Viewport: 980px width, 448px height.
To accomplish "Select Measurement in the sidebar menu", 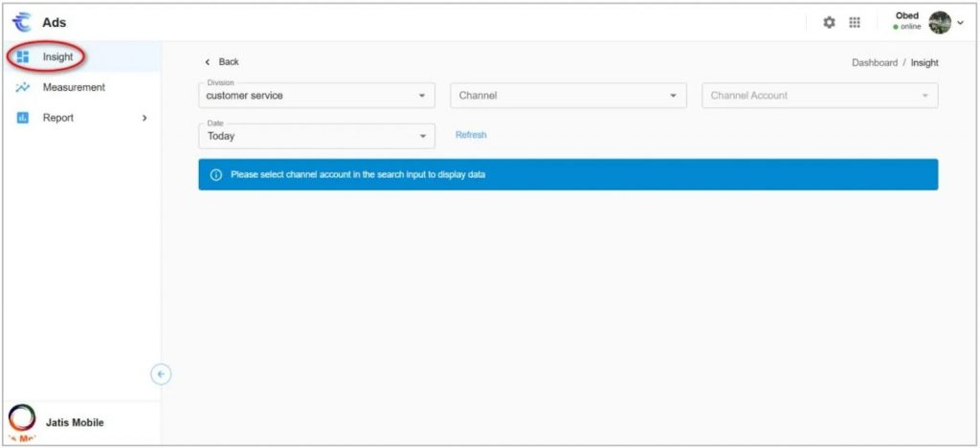I will click(74, 87).
